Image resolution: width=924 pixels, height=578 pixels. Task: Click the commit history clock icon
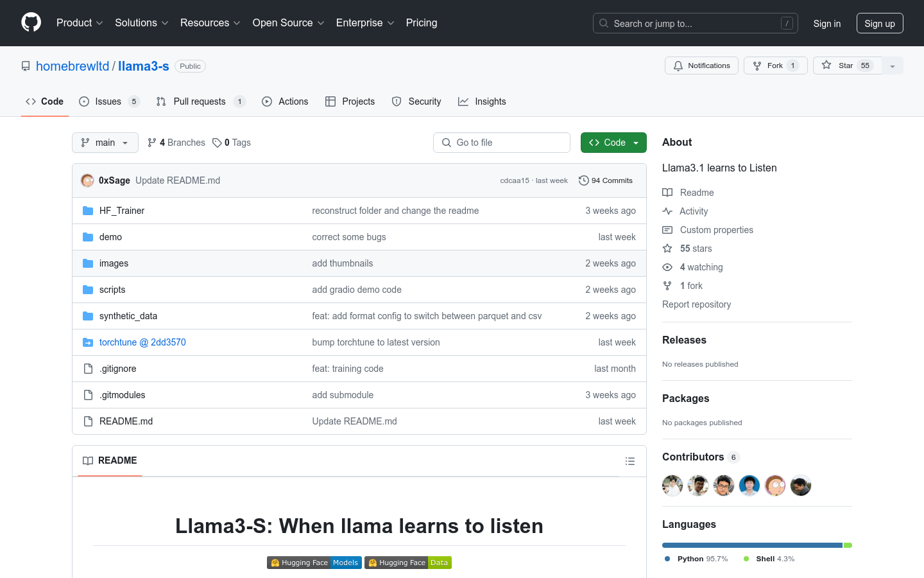(583, 180)
